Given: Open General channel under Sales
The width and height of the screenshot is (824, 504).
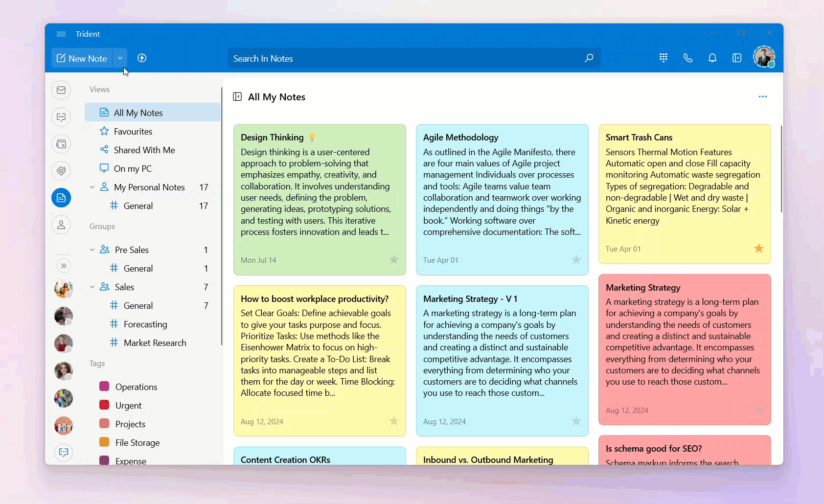Looking at the screenshot, I should point(153,305).
